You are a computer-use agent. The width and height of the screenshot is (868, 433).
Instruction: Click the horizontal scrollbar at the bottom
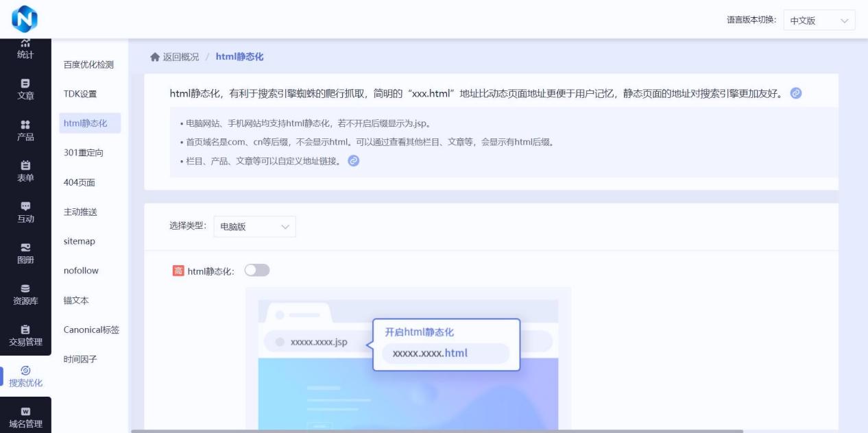(x=437, y=431)
